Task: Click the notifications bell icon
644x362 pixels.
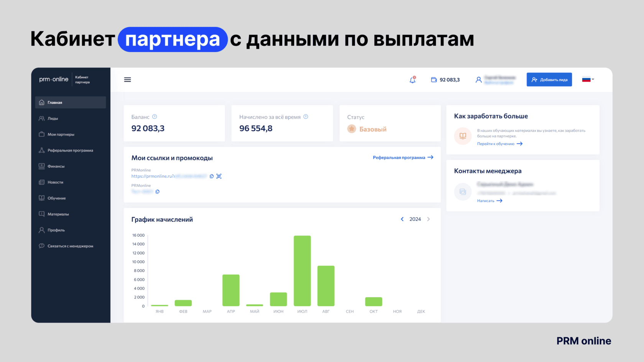Action: click(x=412, y=80)
